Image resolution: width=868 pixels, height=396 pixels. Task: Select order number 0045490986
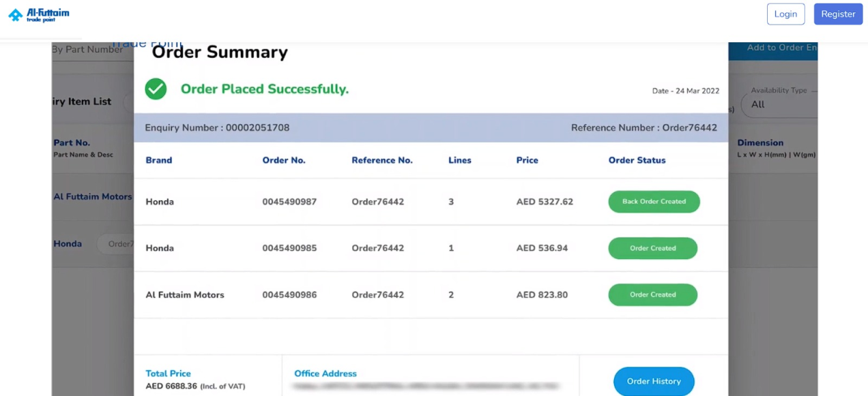[x=289, y=295]
